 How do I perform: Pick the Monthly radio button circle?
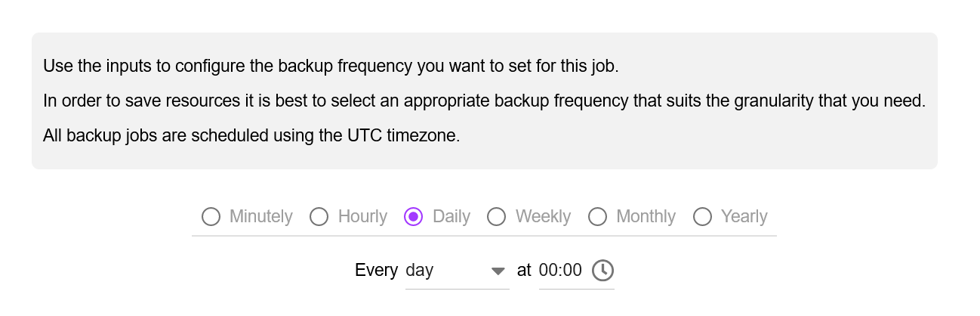coord(597,217)
